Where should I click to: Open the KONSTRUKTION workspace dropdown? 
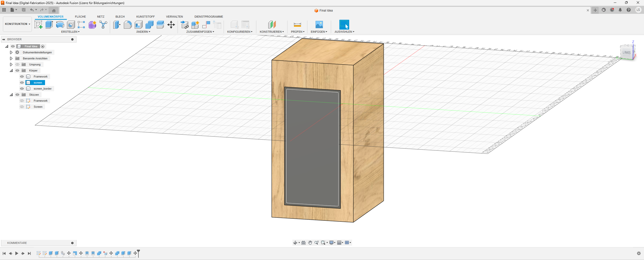17,24
